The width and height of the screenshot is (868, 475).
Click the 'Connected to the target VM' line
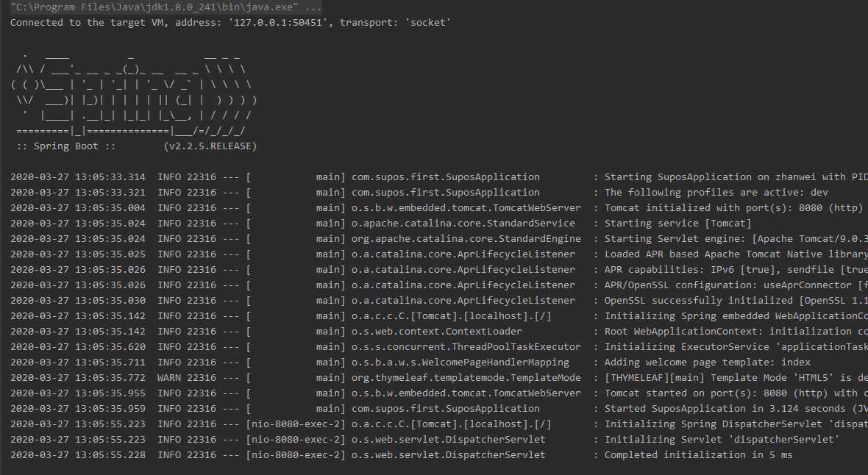(x=230, y=23)
